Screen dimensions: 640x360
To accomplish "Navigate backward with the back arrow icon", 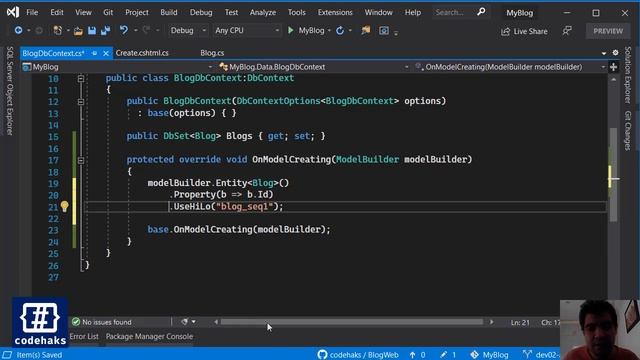I will [18, 30].
